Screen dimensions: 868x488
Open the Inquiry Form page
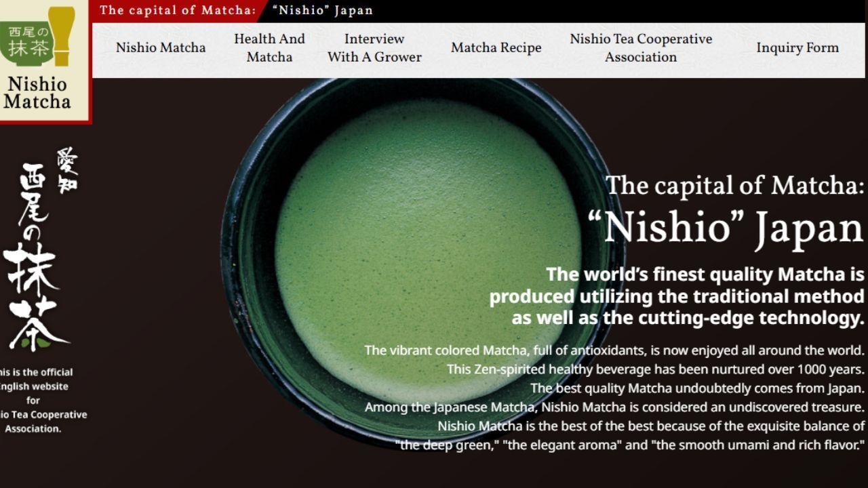click(797, 47)
